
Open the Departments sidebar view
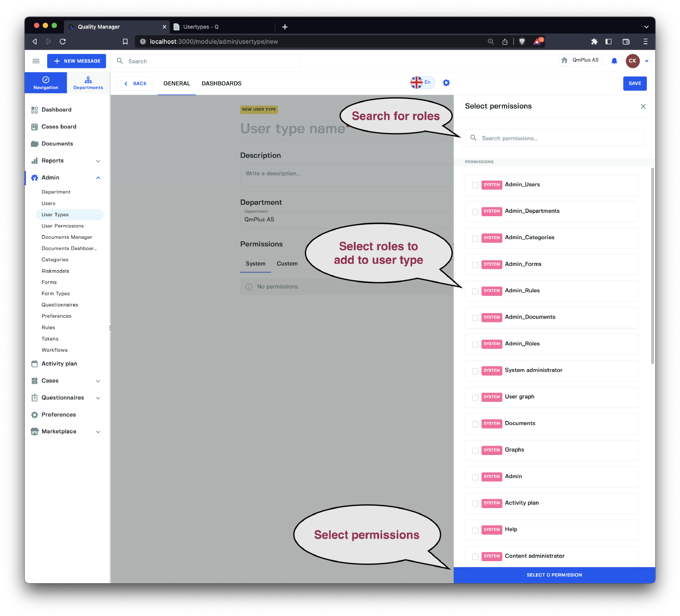88,83
